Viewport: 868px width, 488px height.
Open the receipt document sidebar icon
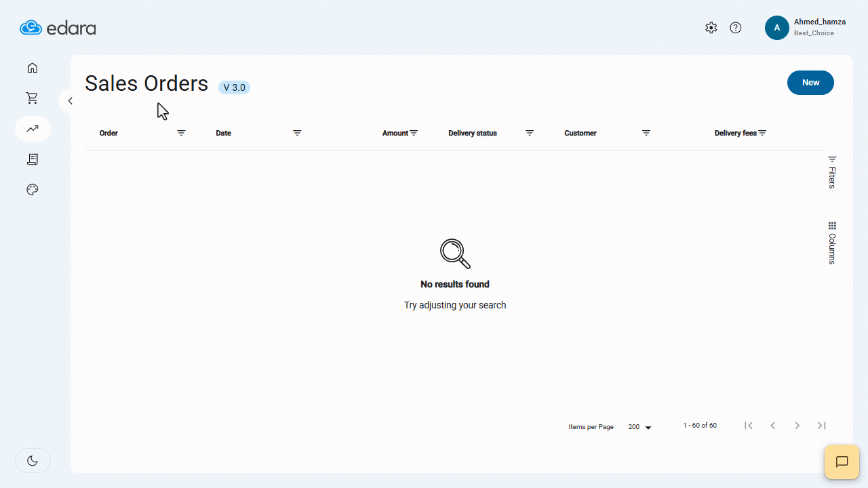(33, 159)
